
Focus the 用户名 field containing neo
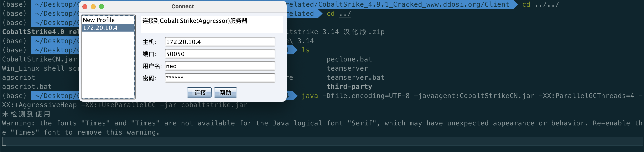click(220, 66)
